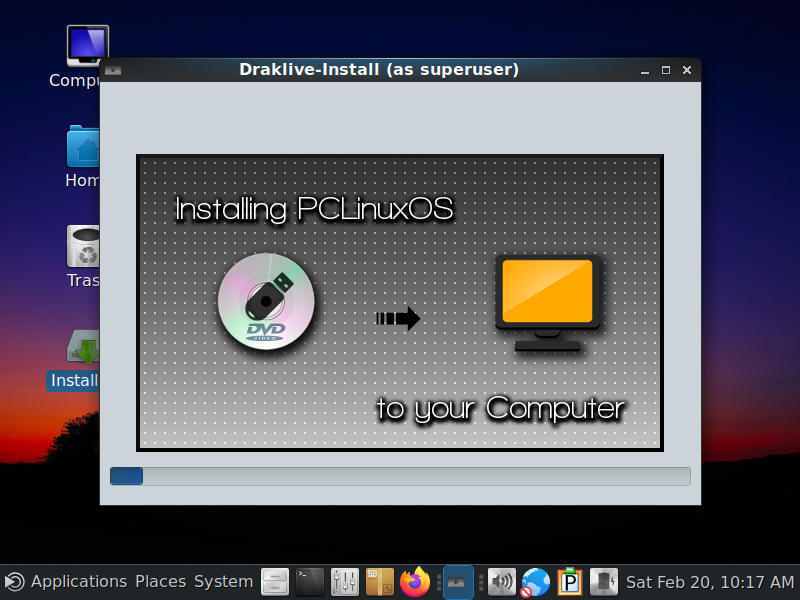Open the System menu
This screenshot has width=800, height=600.
[223, 582]
